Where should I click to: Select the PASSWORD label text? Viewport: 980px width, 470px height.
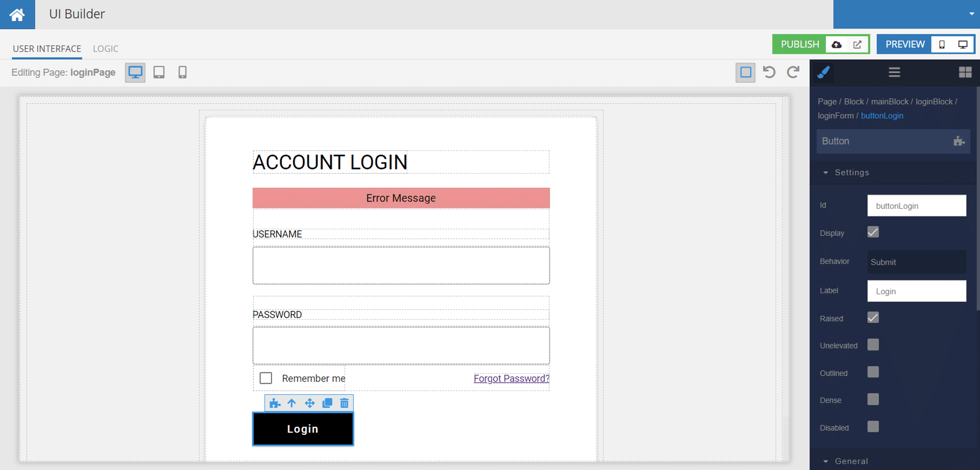tap(277, 315)
